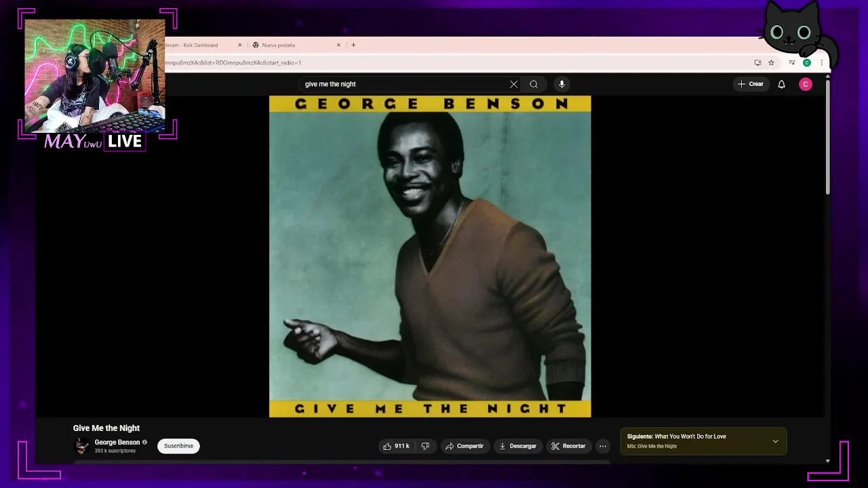Click the Mix: Give Me the Night text
The height and width of the screenshot is (488, 868).
tap(652, 446)
